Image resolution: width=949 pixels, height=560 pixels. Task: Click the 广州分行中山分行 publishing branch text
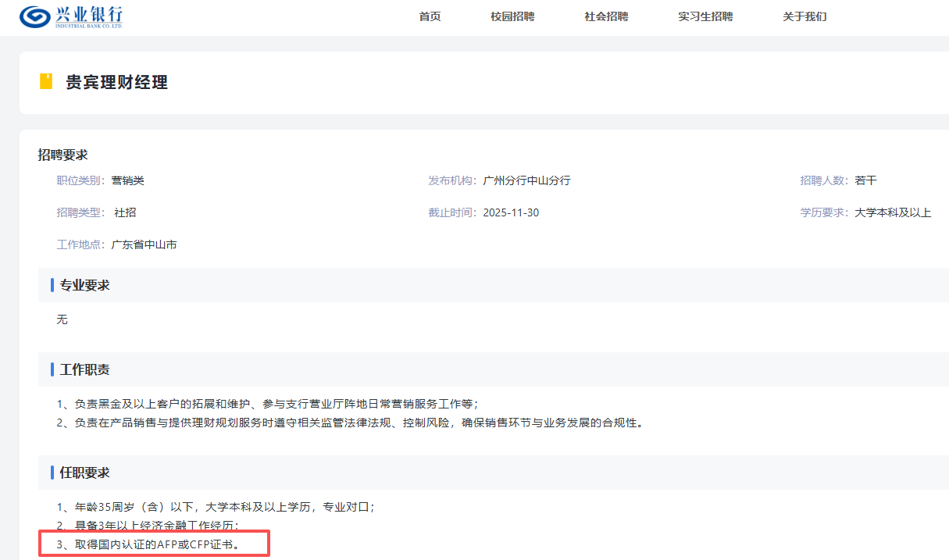pyautogui.click(x=526, y=180)
